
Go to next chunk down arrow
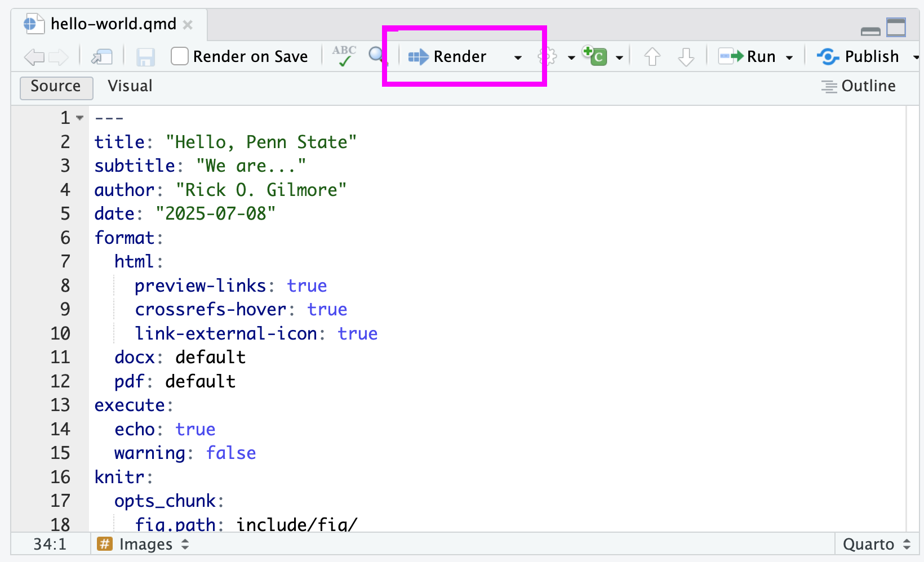pyautogui.click(x=686, y=57)
